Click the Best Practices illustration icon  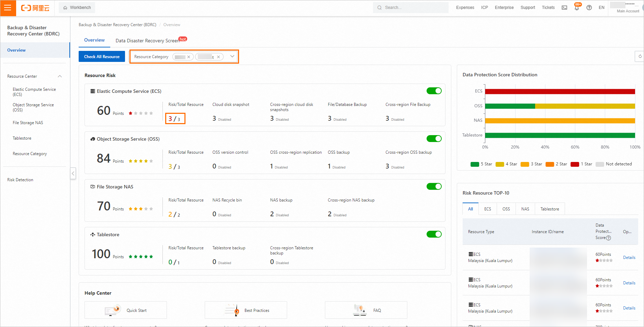click(232, 310)
